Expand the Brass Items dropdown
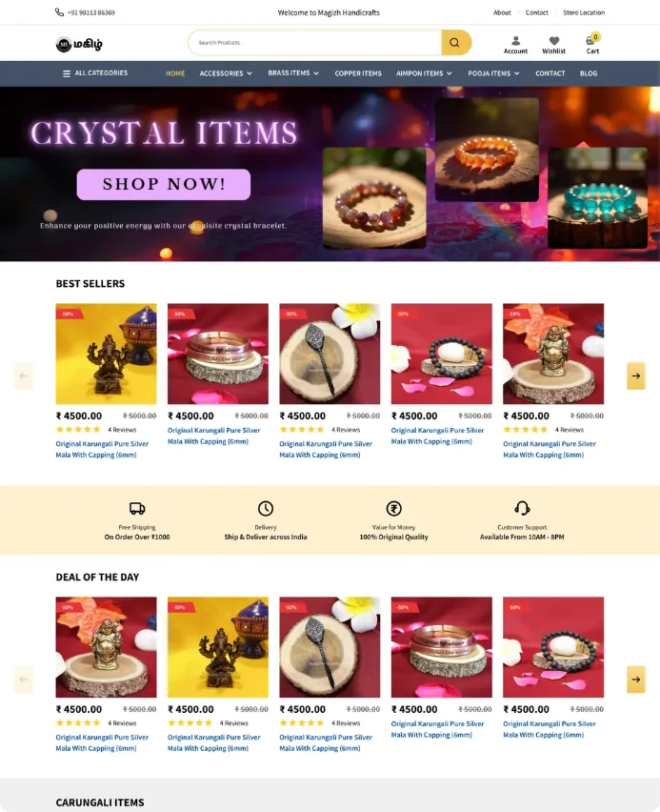Image resolution: width=660 pixels, height=812 pixels. pos(293,73)
